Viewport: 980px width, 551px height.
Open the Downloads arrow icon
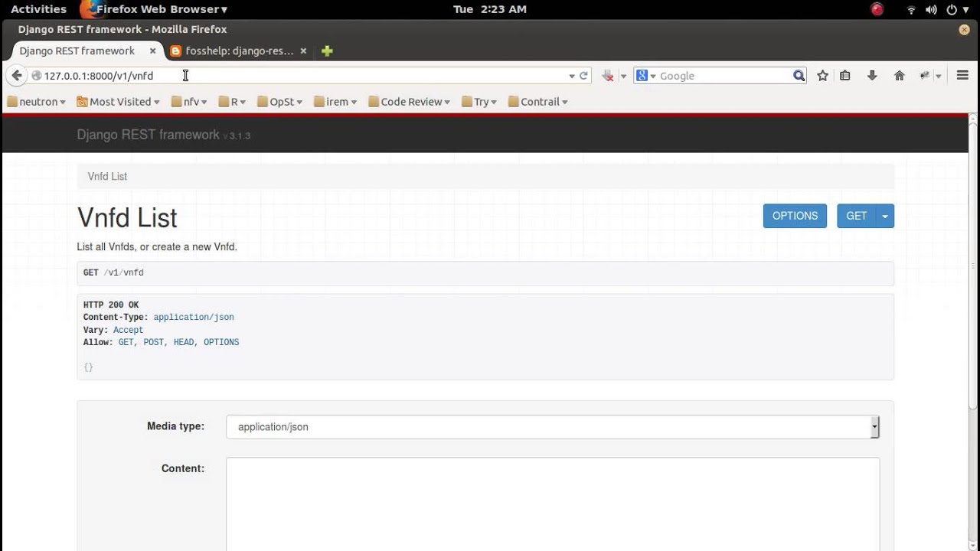tap(872, 76)
